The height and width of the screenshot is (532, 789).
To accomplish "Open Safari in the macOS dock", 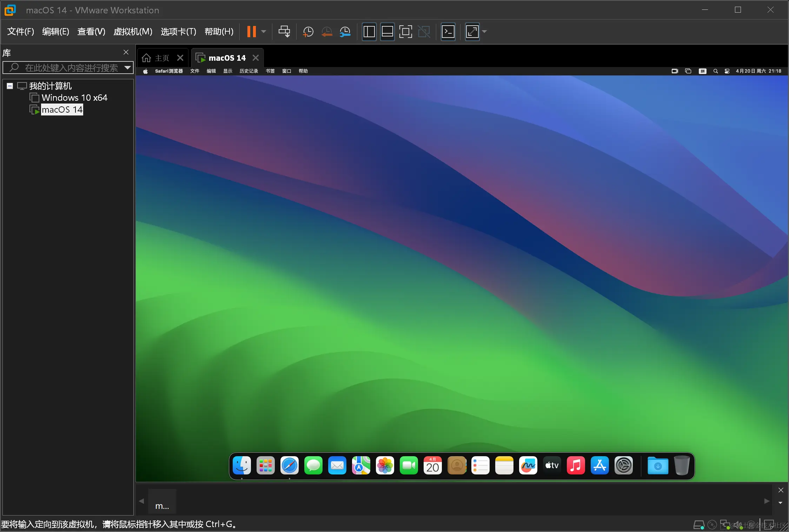I will [289, 466].
